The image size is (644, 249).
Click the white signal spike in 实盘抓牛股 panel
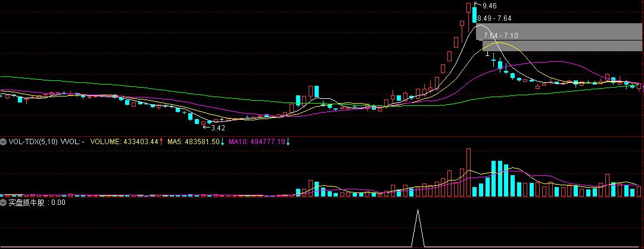pos(418,228)
